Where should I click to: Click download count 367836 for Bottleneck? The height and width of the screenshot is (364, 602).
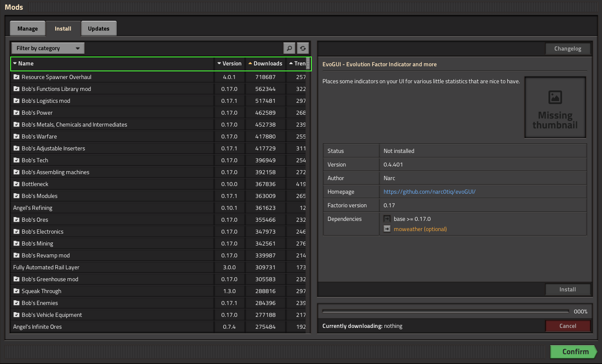pyautogui.click(x=266, y=184)
